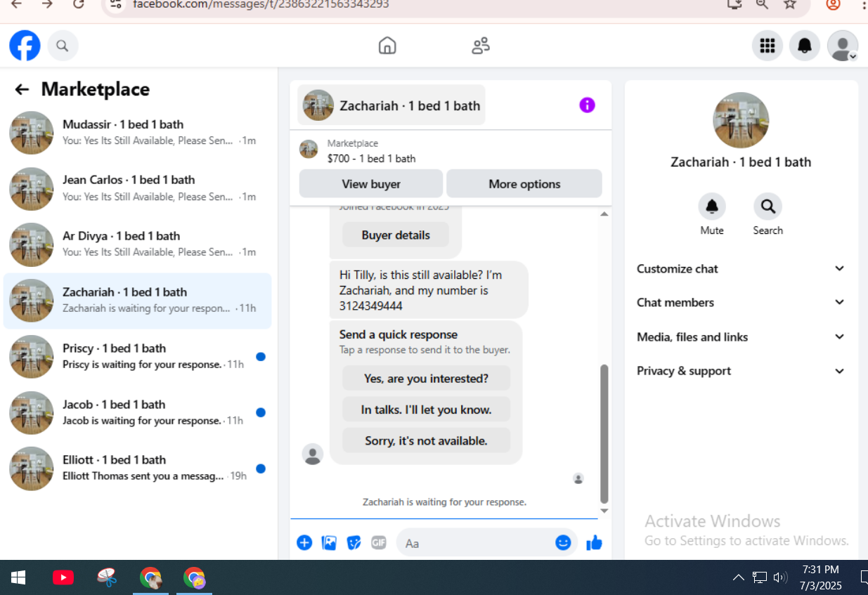Show hidden system tray icons

738,577
